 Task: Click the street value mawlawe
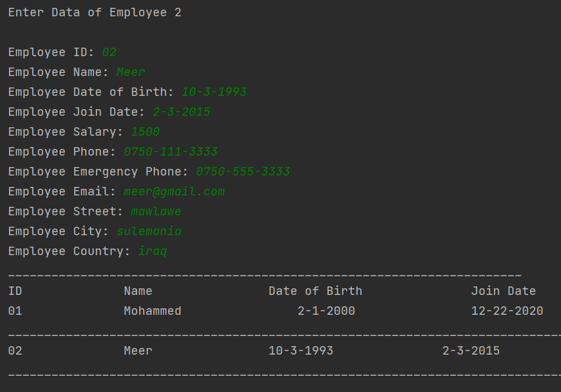click(156, 212)
